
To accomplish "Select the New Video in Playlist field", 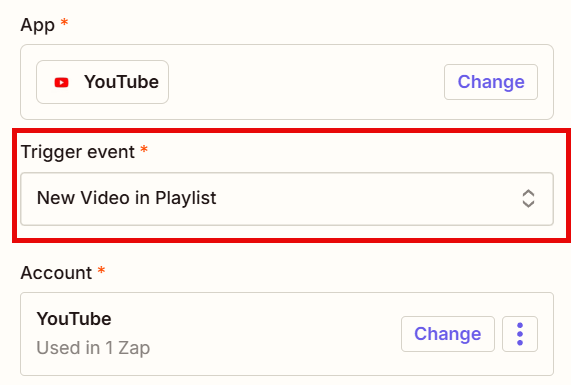I will click(x=287, y=199).
